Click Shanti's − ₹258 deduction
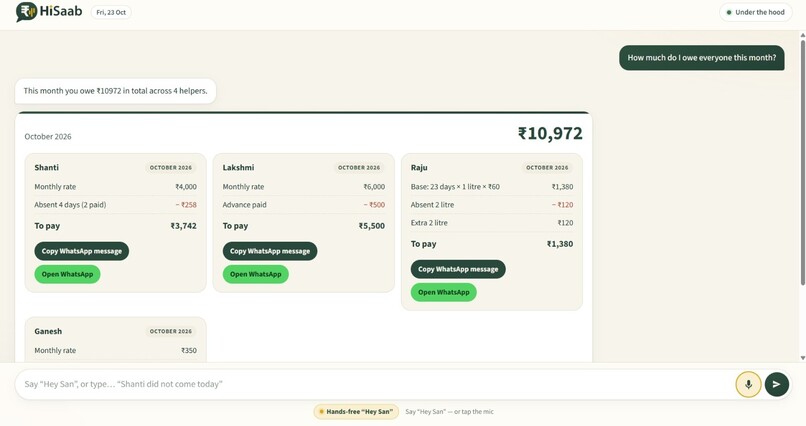The height and width of the screenshot is (426, 806). coord(186,205)
